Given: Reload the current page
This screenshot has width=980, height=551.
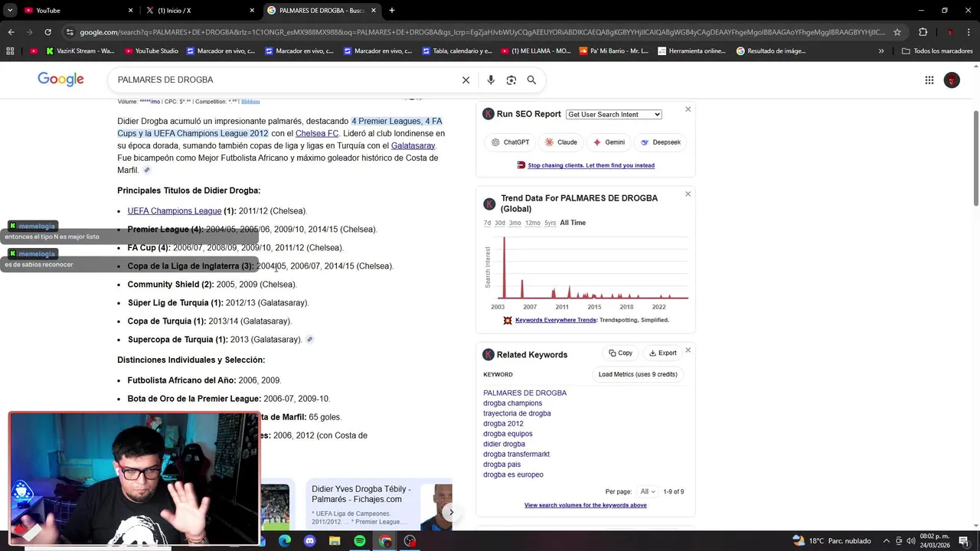Looking at the screenshot, I should tap(47, 32).
